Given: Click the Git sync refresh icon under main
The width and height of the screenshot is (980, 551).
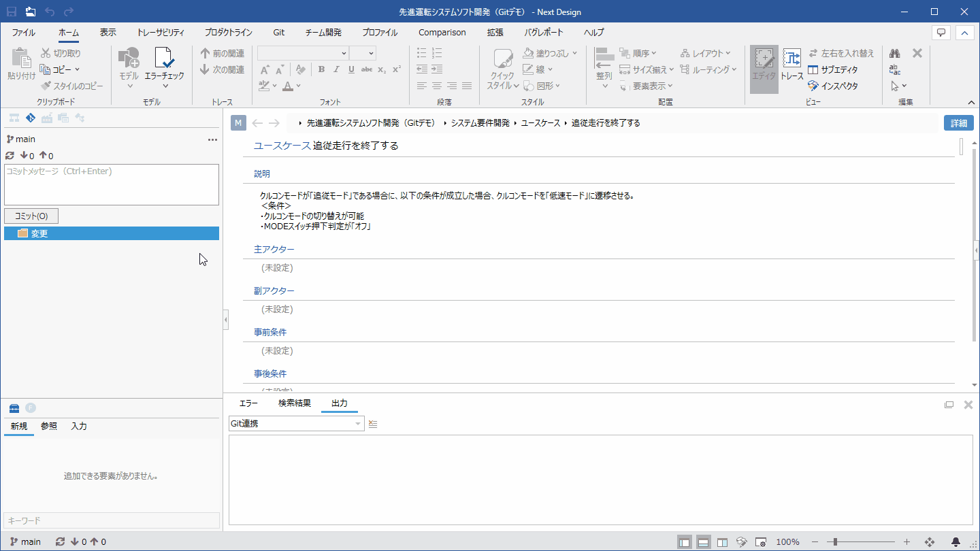Looking at the screenshot, I should coord(10,156).
